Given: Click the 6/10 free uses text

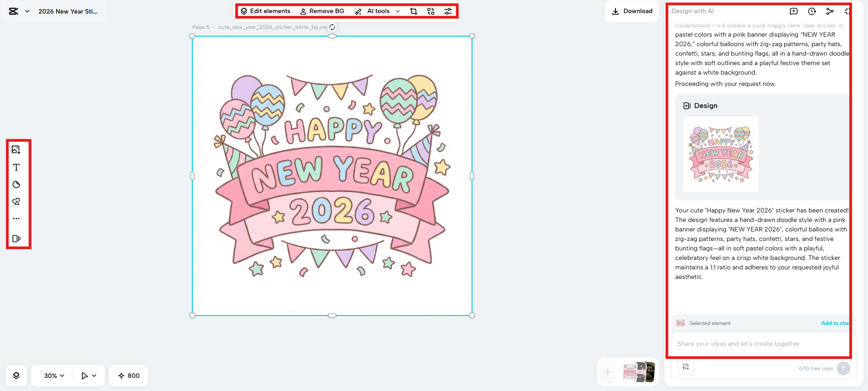Looking at the screenshot, I should [x=816, y=368].
